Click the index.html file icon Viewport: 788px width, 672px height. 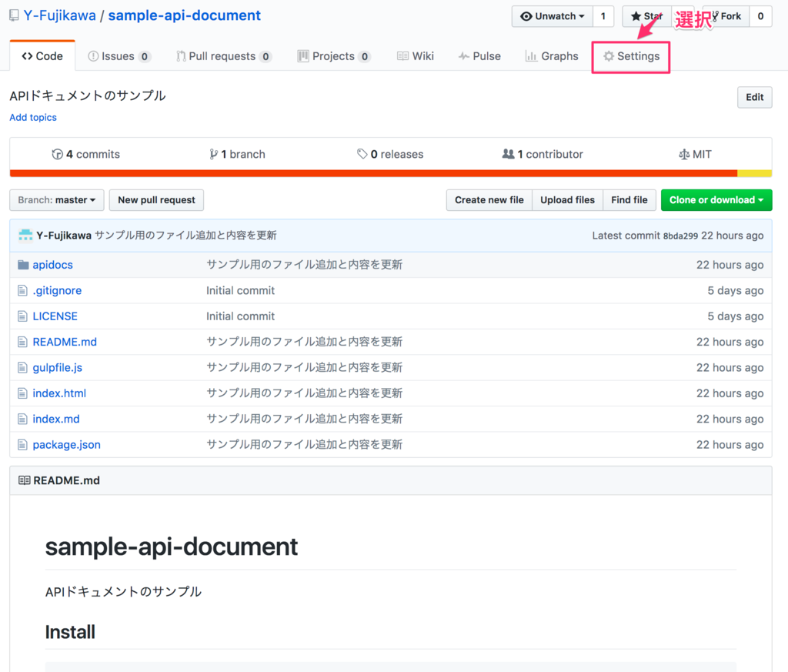(22, 393)
